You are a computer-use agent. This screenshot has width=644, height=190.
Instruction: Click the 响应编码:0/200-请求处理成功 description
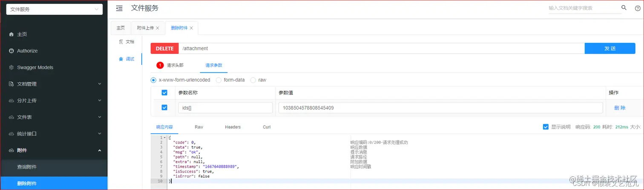click(x=379, y=142)
